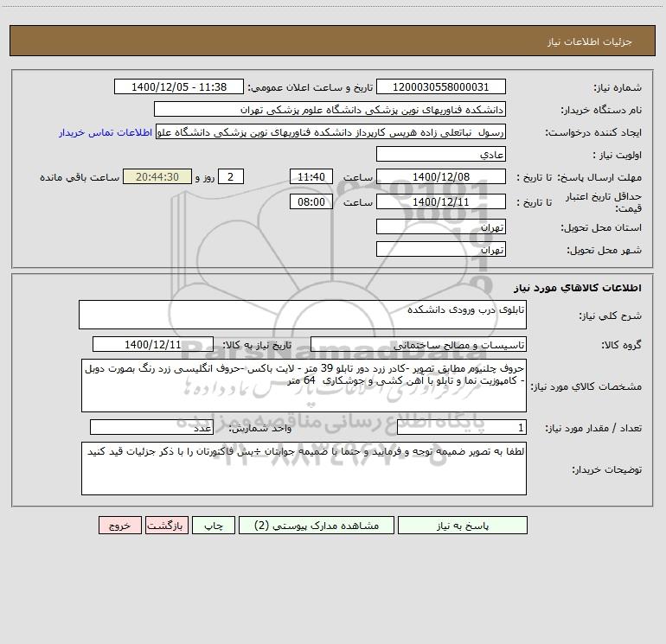The width and height of the screenshot is (666, 644).
Task: Click گروه کالا field تاسیسات و مصالح ساختمانی
Action: (419, 344)
